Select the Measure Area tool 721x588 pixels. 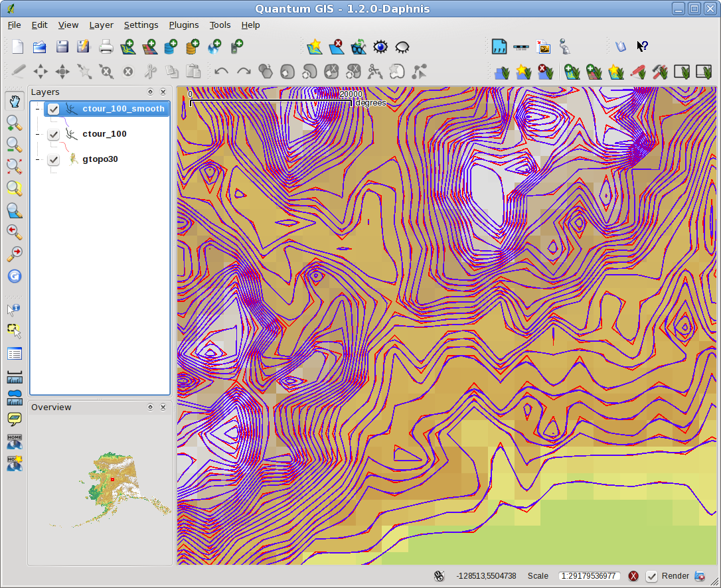click(x=14, y=398)
